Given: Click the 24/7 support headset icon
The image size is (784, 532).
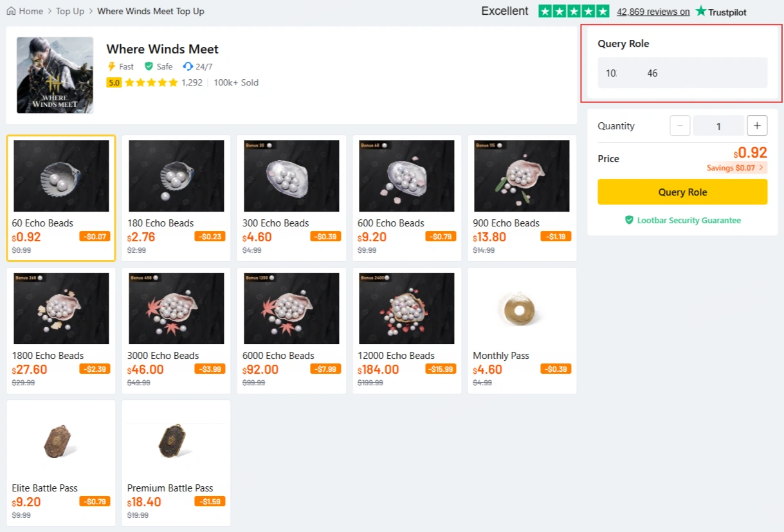Looking at the screenshot, I should point(188,66).
